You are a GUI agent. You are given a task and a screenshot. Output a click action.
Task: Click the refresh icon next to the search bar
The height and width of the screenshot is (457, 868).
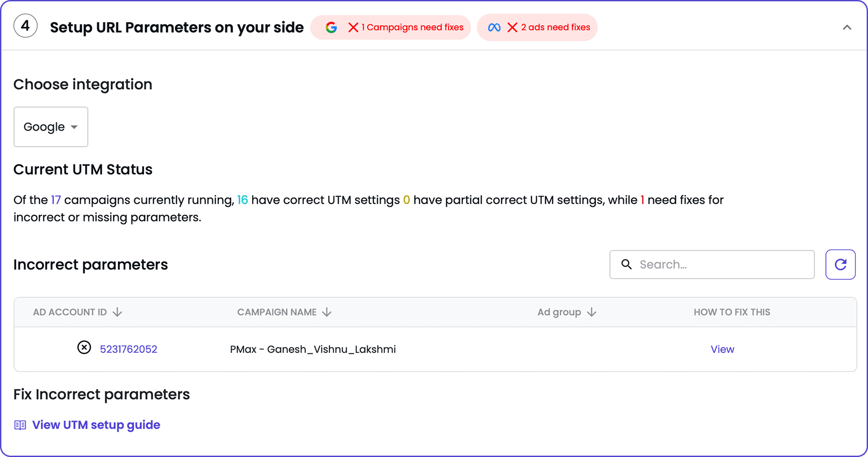(x=840, y=264)
